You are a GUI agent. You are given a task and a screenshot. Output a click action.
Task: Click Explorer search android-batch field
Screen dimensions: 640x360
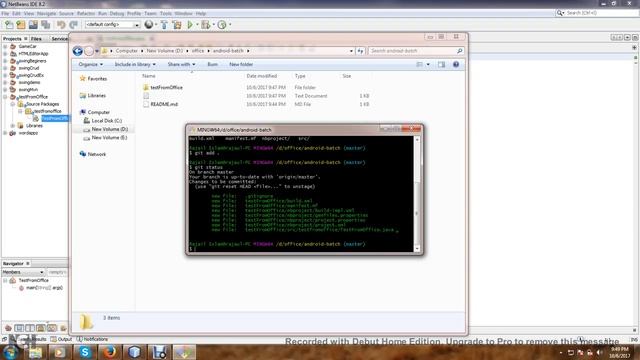click(416, 51)
